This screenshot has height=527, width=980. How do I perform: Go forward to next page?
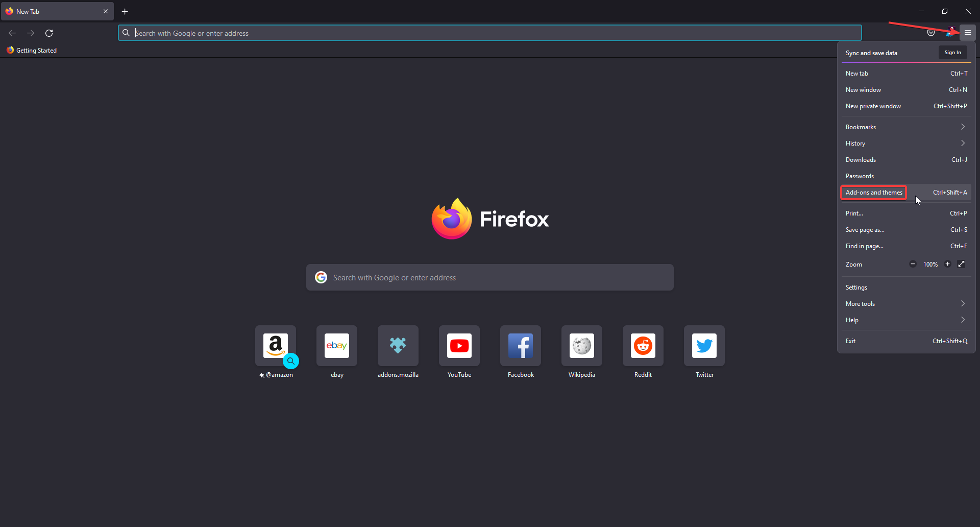(31, 33)
